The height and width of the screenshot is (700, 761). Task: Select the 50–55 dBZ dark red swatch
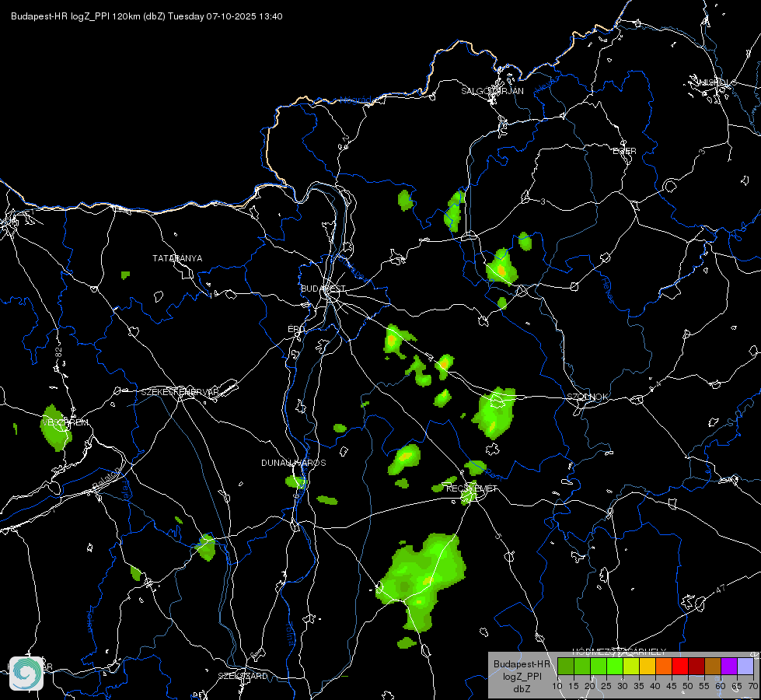[x=697, y=666]
